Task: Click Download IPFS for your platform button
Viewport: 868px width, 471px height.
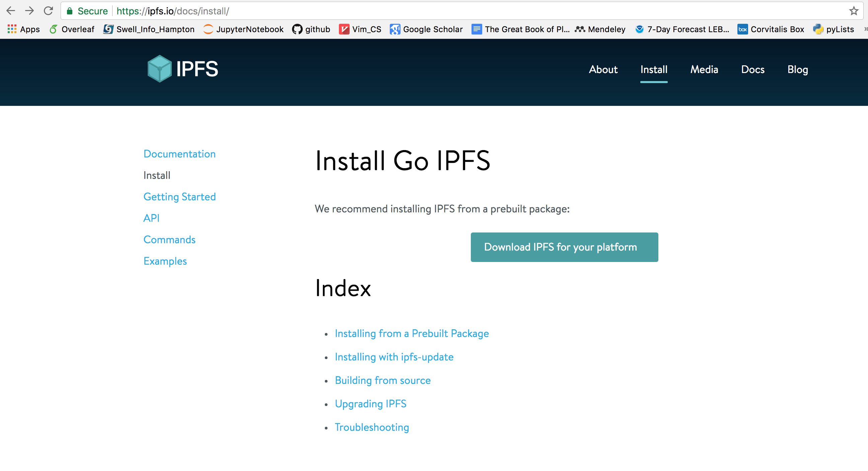Action: pos(564,247)
